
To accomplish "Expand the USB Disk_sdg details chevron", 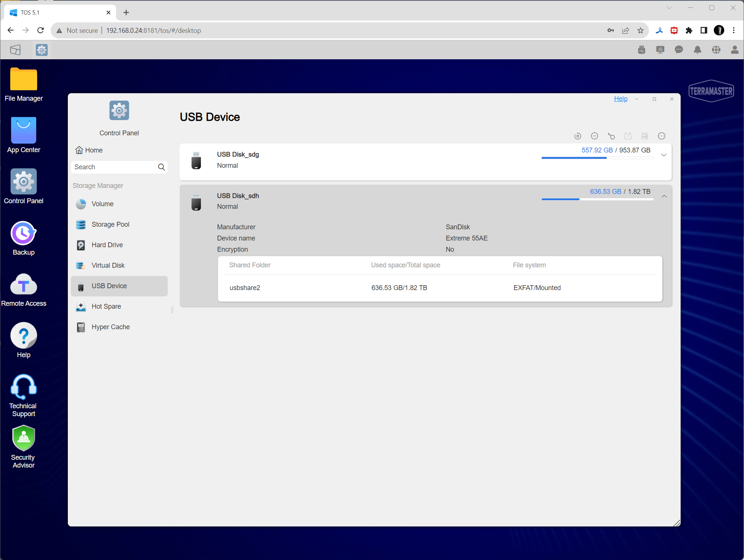I will click(663, 155).
